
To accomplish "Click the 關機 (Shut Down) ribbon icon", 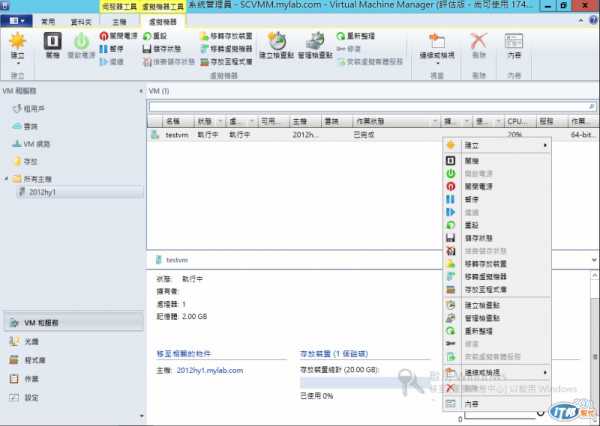I will pyautogui.click(x=52, y=45).
